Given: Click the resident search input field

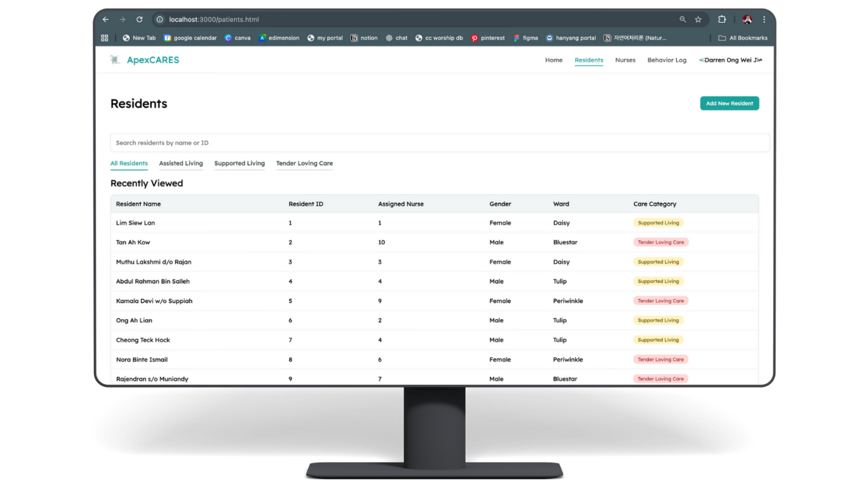Looking at the screenshot, I should click(440, 143).
